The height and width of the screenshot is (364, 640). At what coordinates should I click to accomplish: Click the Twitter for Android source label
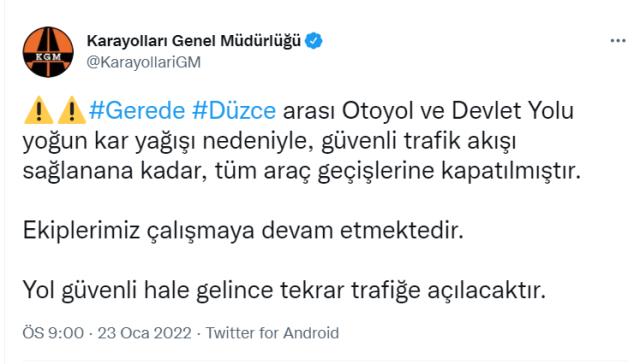pyautogui.click(x=272, y=333)
